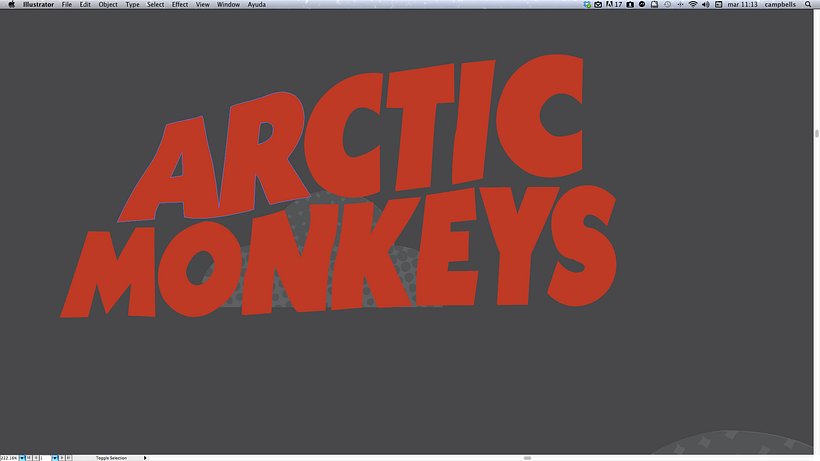The height and width of the screenshot is (461, 820).
Task: Click the mar 11:13 clock
Action: pos(743,4)
